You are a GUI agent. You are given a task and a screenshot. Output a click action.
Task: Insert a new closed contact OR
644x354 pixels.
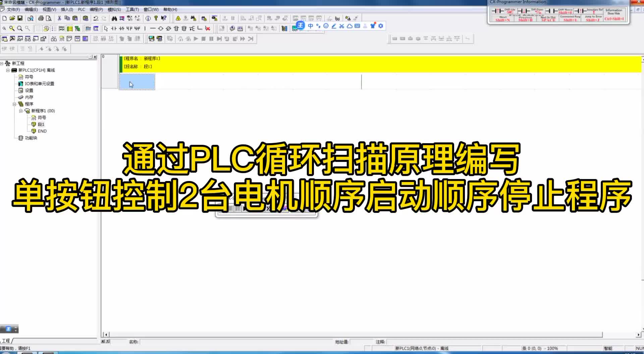click(137, 28)
